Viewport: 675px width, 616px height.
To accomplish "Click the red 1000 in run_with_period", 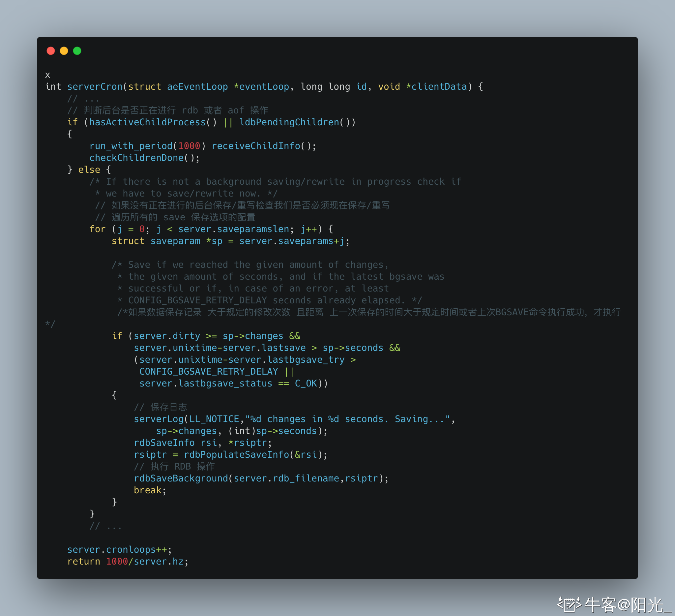I will point(189,146).
